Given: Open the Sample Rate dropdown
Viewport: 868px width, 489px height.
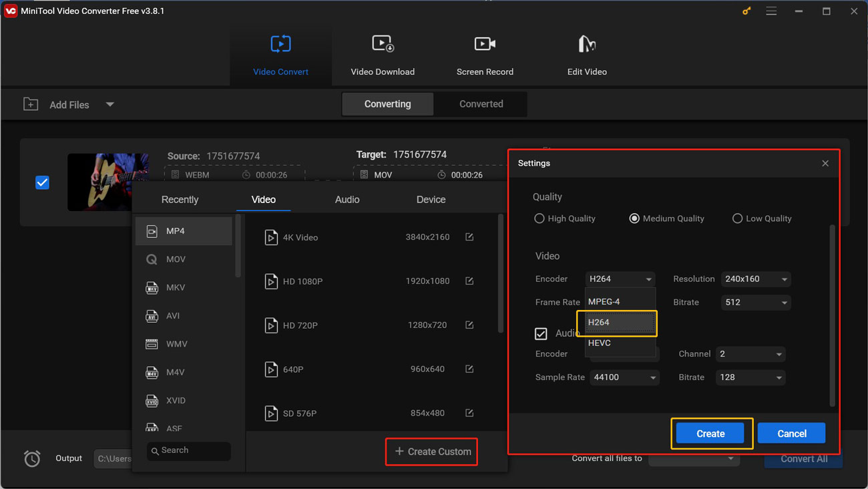Looking at the screenshot, I should click(624, 377).
